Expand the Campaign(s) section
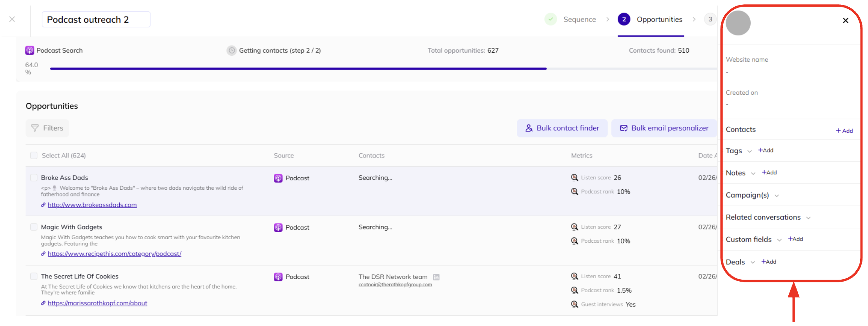 point(777,196)
